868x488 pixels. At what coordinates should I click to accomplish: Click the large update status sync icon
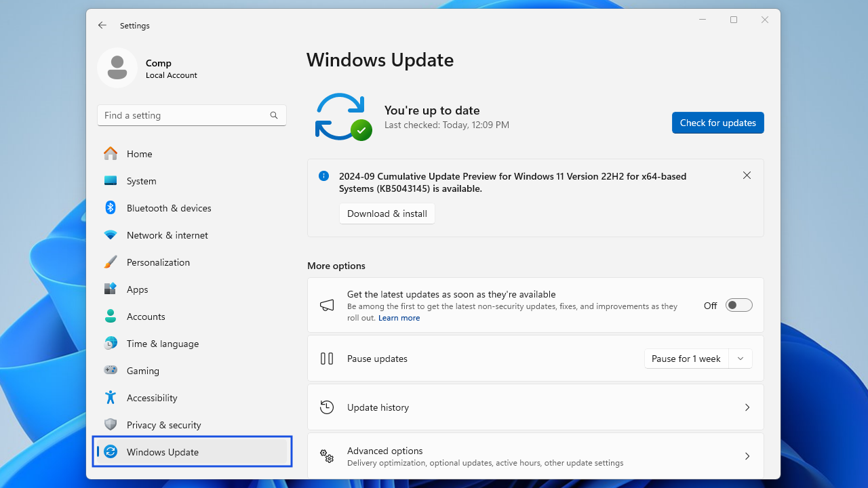[x=342, y=117]
